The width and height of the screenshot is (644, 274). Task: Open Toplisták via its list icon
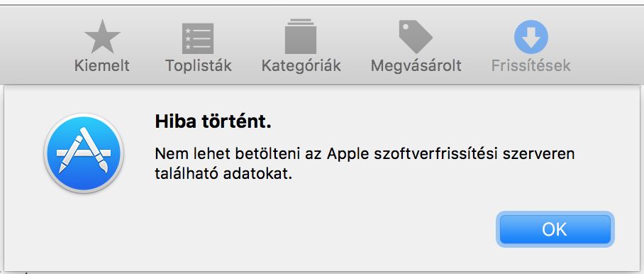(198, 38)
